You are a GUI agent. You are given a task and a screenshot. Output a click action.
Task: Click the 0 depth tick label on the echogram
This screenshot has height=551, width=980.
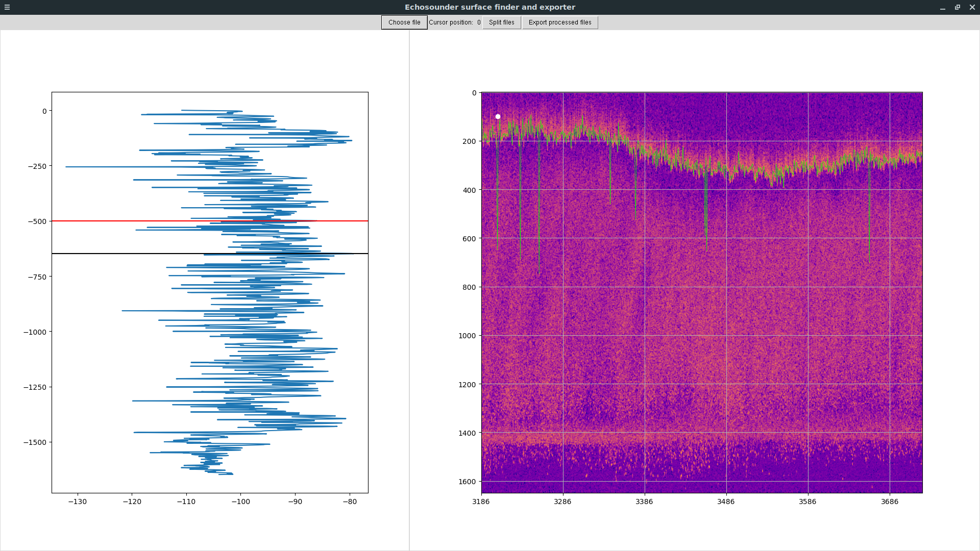474,93
